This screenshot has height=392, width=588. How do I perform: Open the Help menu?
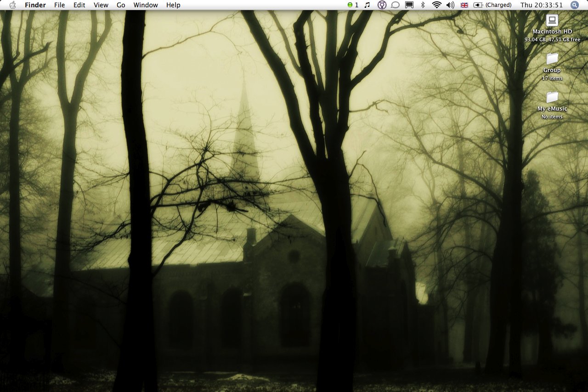pyautogui.click(x=173, y=5)
